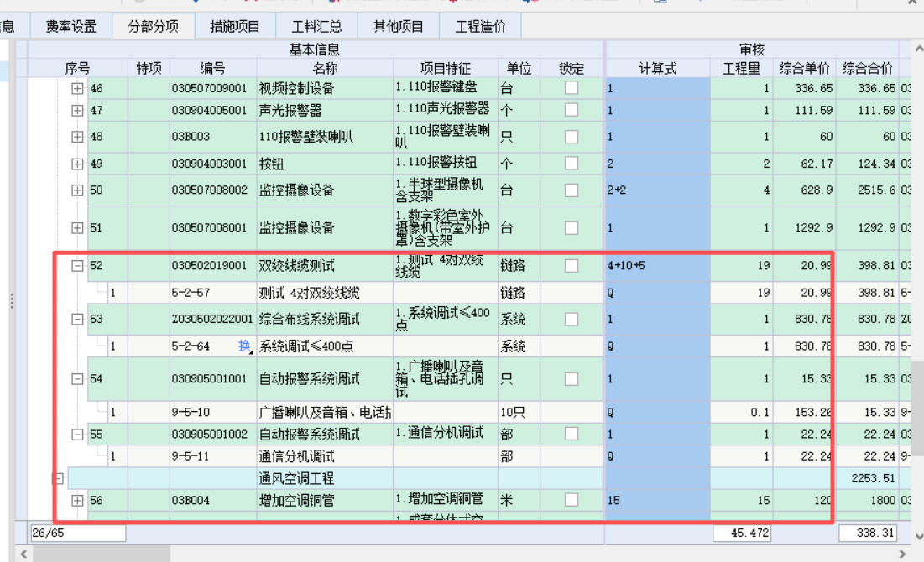This screenshot has width=924, height=562.
Task: Expand row 49 按钮 entry
Action: point(74,163)
